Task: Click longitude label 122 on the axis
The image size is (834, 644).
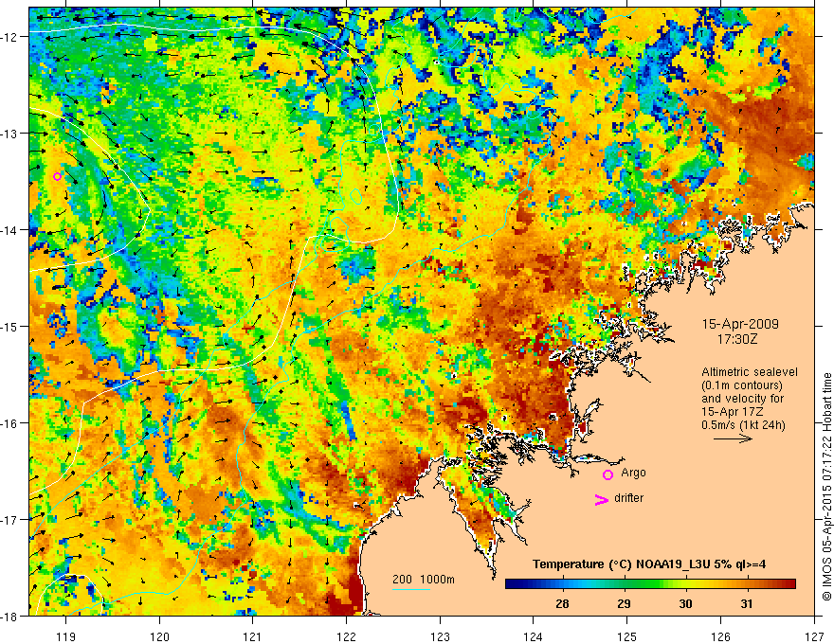Action: 346,636
